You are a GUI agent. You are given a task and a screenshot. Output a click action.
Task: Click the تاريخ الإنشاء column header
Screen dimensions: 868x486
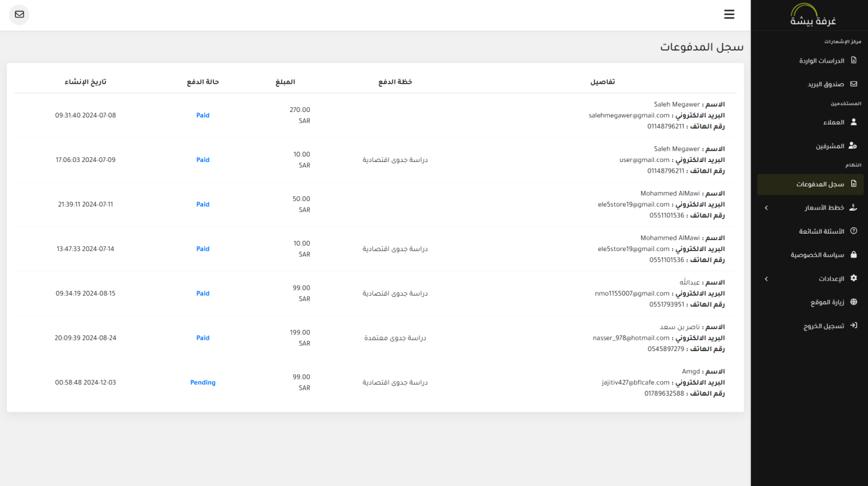[x=86, y=82]
